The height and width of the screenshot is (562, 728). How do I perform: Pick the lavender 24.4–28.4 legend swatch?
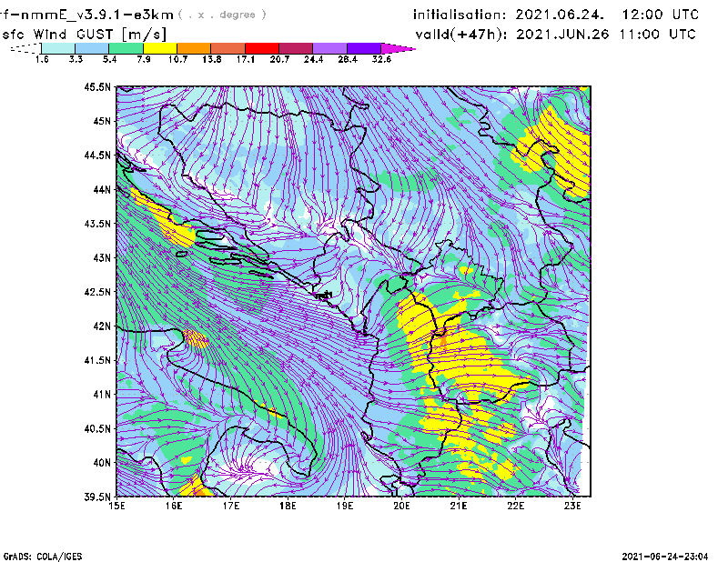tap(330, 48)
